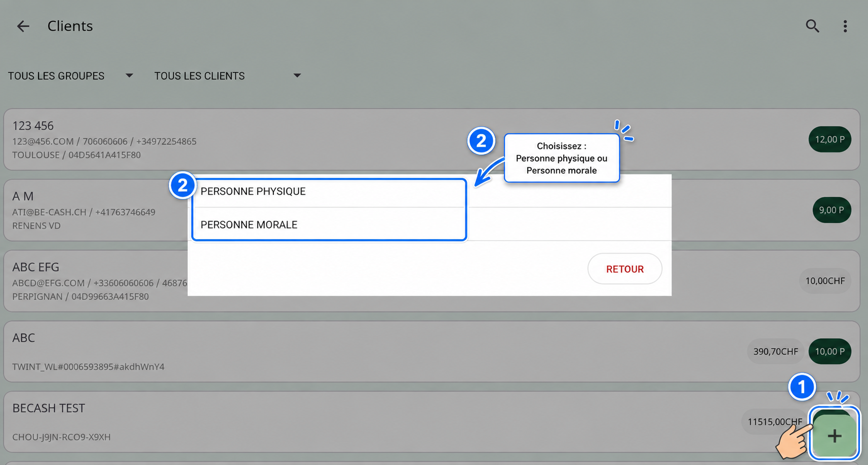Click the Retour button
Screen dimensions: 868x465
click(624, 269)
